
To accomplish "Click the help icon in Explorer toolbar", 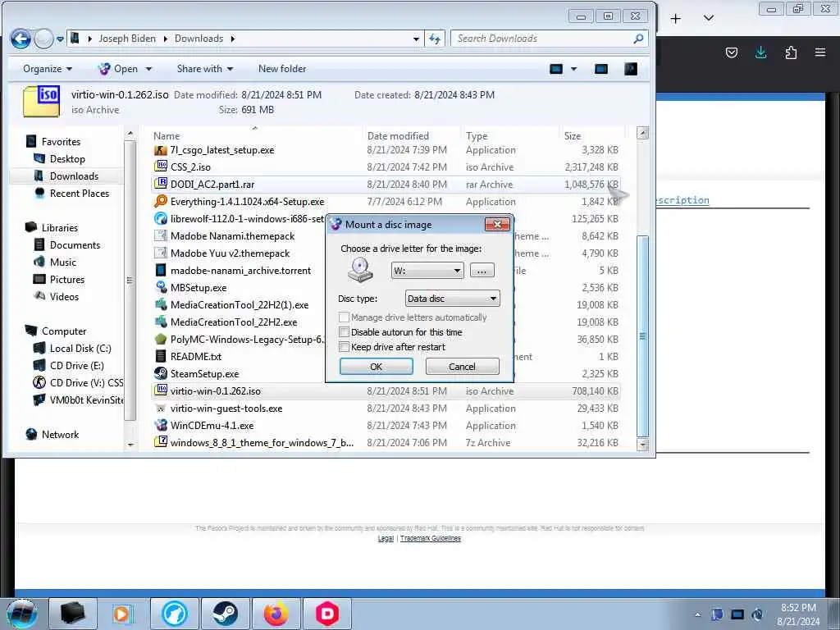I will click(x=631, y=69).
